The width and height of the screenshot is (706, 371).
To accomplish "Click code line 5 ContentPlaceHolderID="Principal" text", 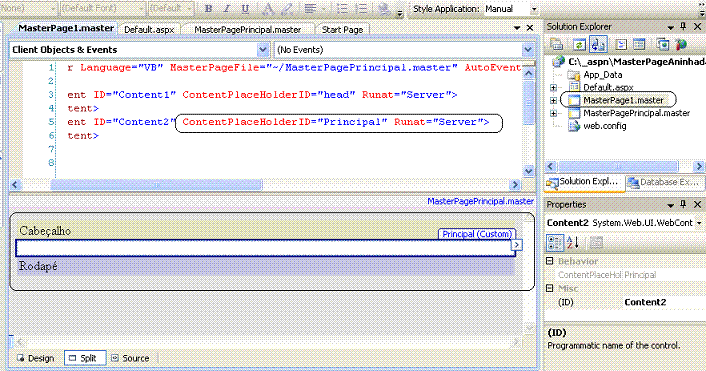I will [x=285, y=122].
